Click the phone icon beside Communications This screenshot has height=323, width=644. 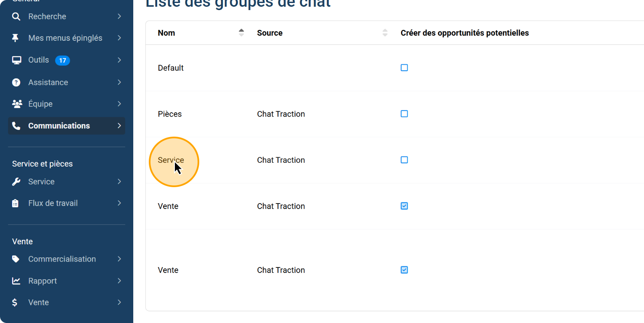16,126
